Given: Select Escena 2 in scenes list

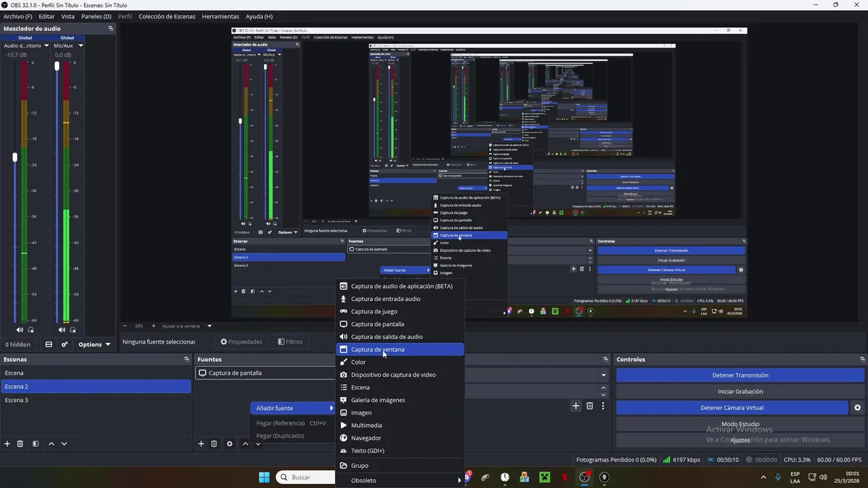Looking at the screenshot, I should (x=96, y=386).
